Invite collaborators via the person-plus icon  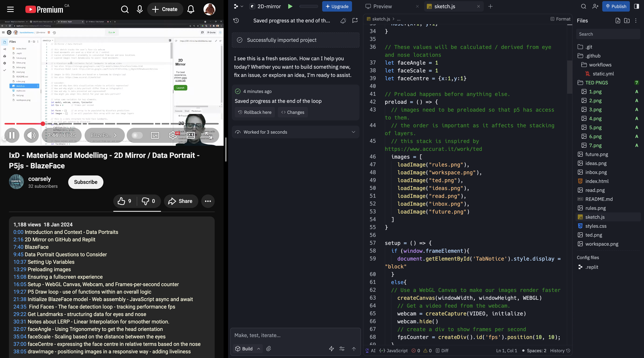596,7
